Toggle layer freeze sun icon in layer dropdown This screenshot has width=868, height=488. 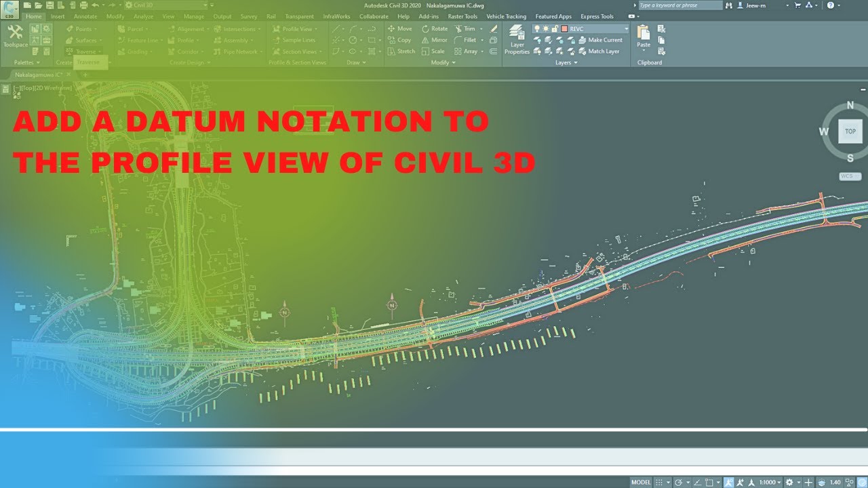546,28
